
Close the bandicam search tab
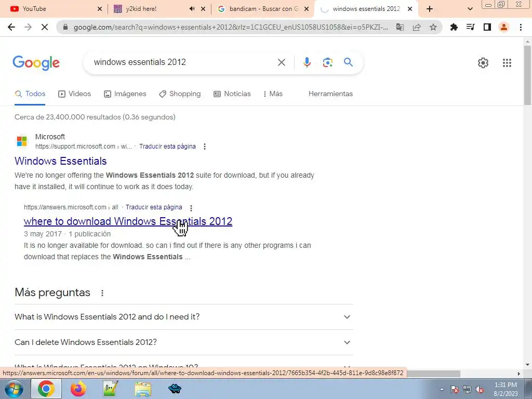coord(307,9)
